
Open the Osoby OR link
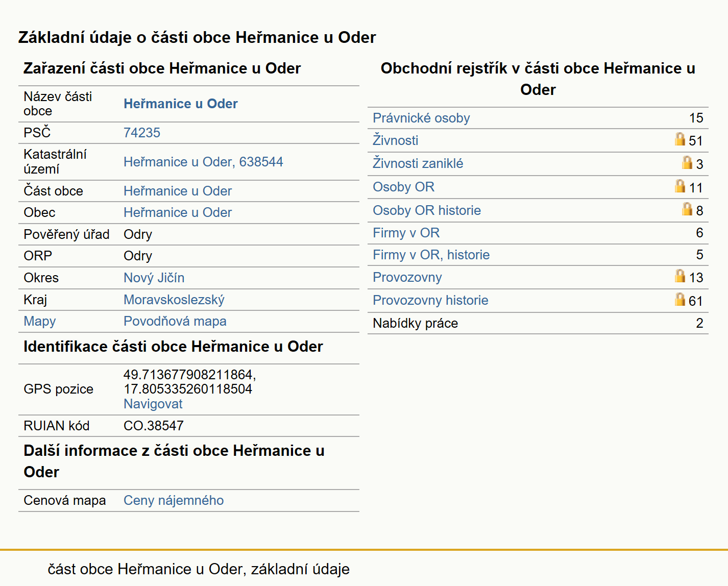tap(404, 187)
